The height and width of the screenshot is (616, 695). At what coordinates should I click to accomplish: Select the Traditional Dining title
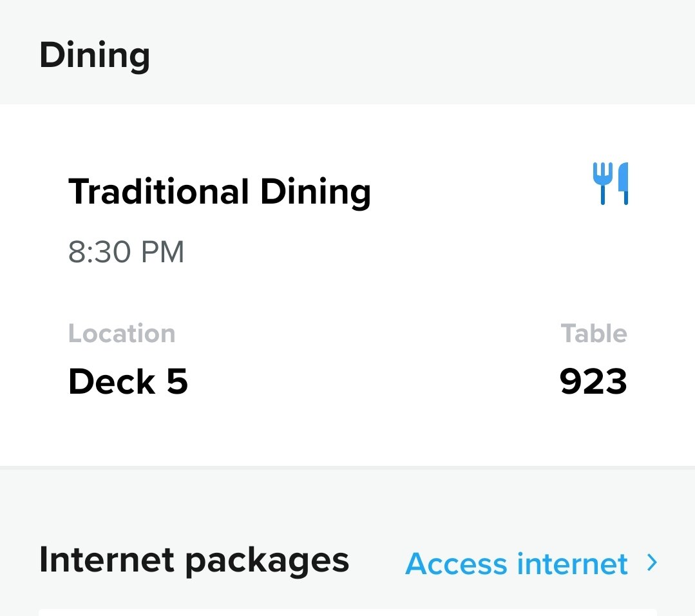[x=220, y=191]
